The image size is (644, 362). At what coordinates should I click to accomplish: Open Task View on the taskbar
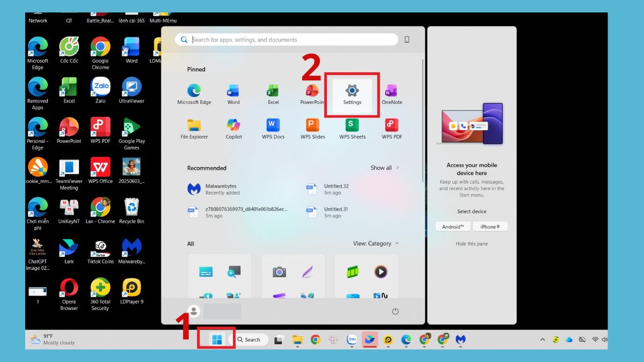(x=279, y=339)
